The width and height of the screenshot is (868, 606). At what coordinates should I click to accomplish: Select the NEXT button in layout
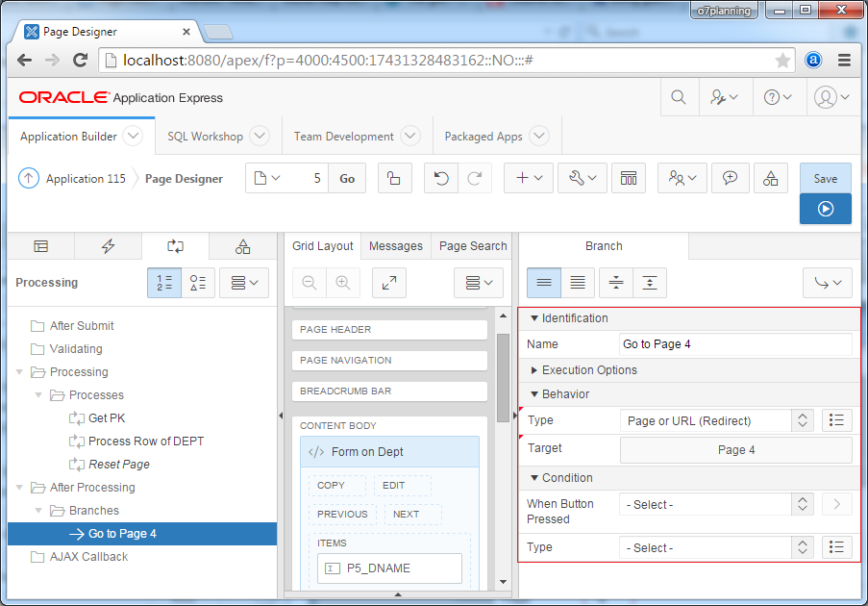coord(413,514)
